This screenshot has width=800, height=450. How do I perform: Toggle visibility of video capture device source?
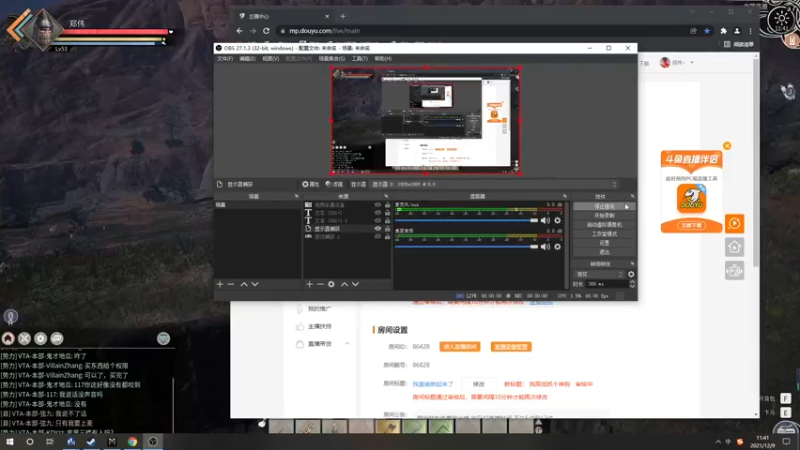coord(378,205)
